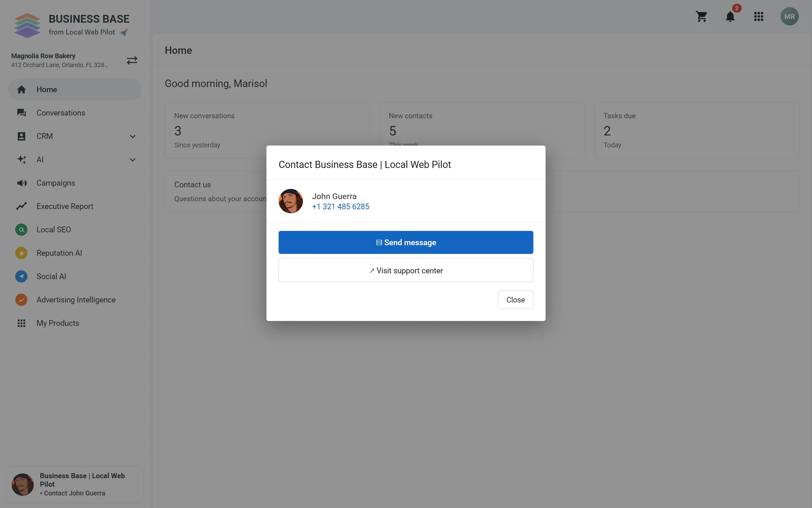This screenshot has width=812, height=508.
Task: Click the Send message button
Action: click(406, 242)
